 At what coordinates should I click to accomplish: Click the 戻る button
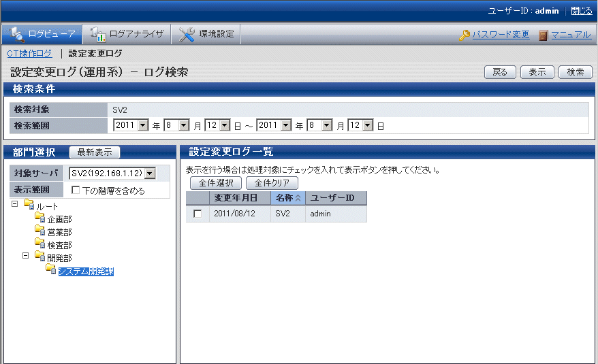coord(500,72)
